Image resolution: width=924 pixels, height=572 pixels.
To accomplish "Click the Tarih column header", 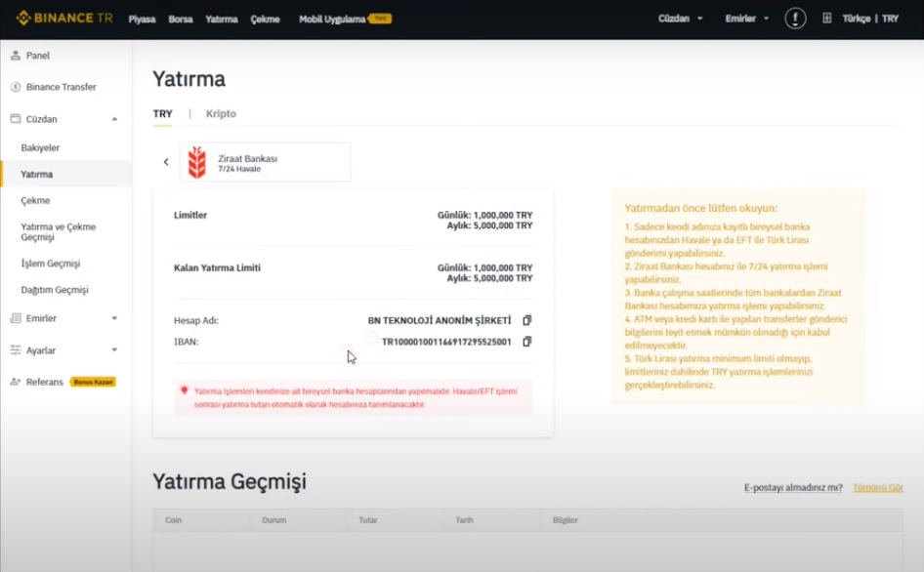I will click(x=464, y=520).
